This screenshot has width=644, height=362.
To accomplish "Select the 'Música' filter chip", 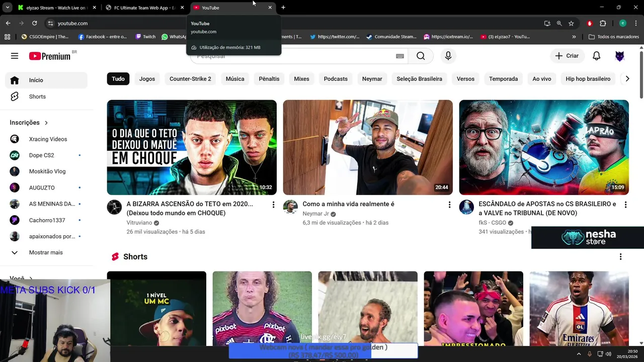I will [x=235, y=79].
